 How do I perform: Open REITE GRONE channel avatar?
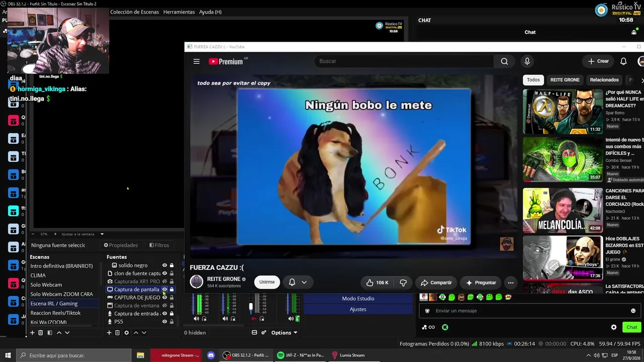pyautogui.click(x=196, y=282)
